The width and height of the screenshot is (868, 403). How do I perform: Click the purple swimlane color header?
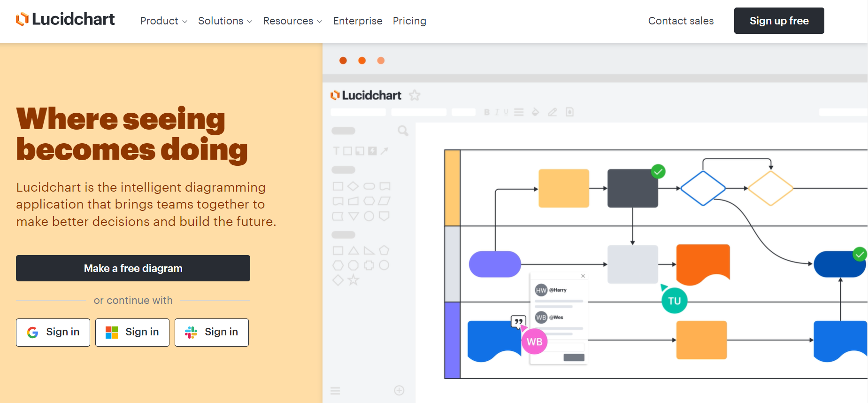pyautogui.click(x=452, y=340)
